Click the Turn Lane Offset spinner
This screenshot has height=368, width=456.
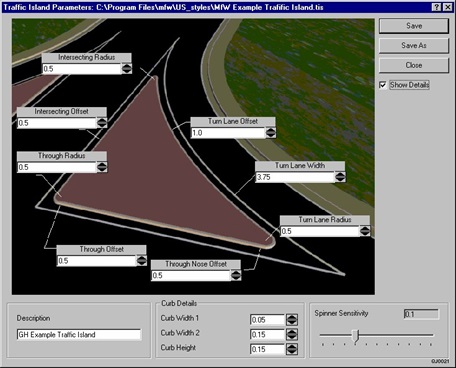coord(271,133)
